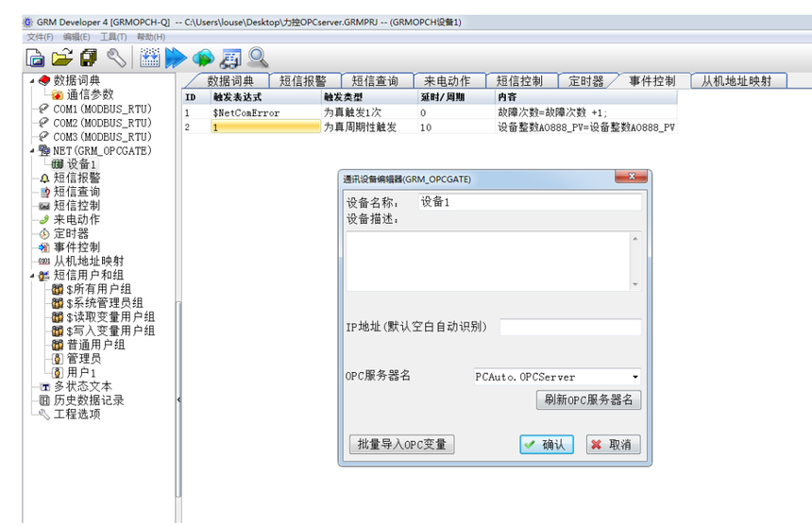Click the 设备名称 input field
The width and height of the screenshot is (812, 526).
pyautogui.click(x=530, y=202)
